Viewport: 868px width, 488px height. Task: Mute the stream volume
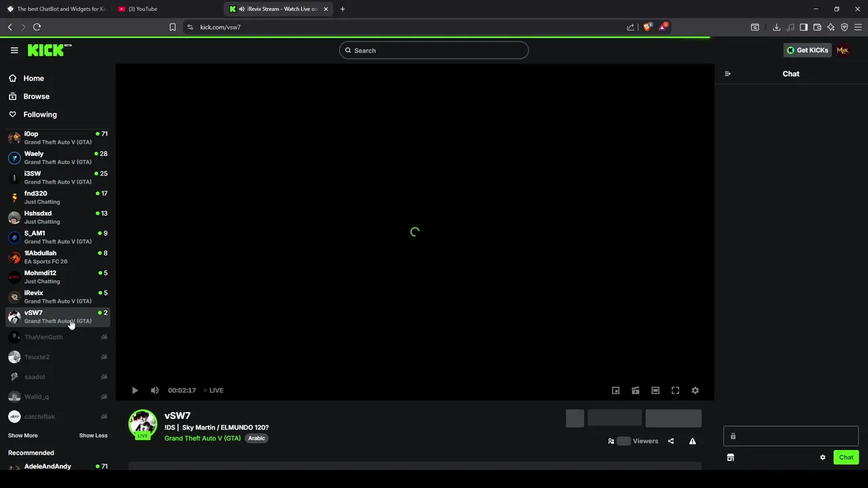coord(155,390)
